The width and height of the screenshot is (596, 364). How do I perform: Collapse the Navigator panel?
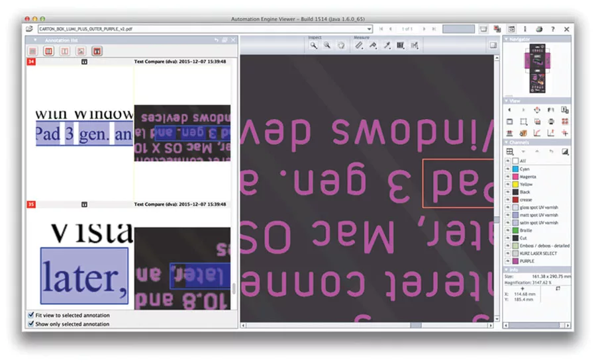507,39
